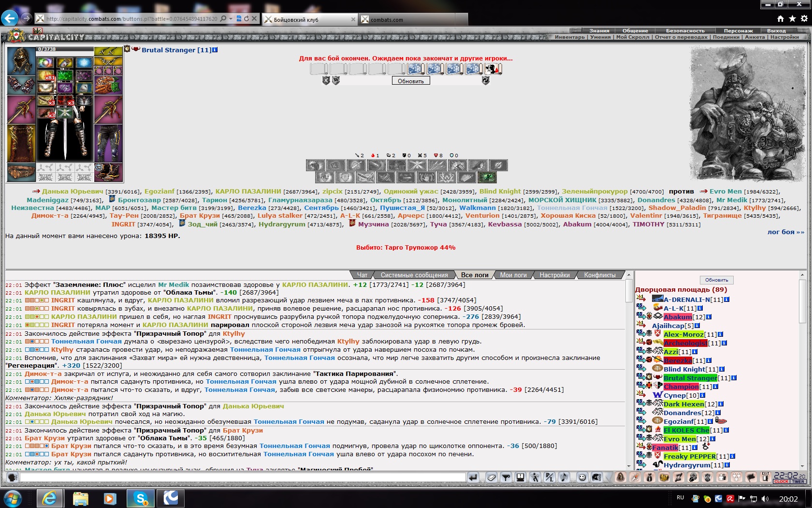Click the hooded figure icon in bottom bar

pos(621,478)
